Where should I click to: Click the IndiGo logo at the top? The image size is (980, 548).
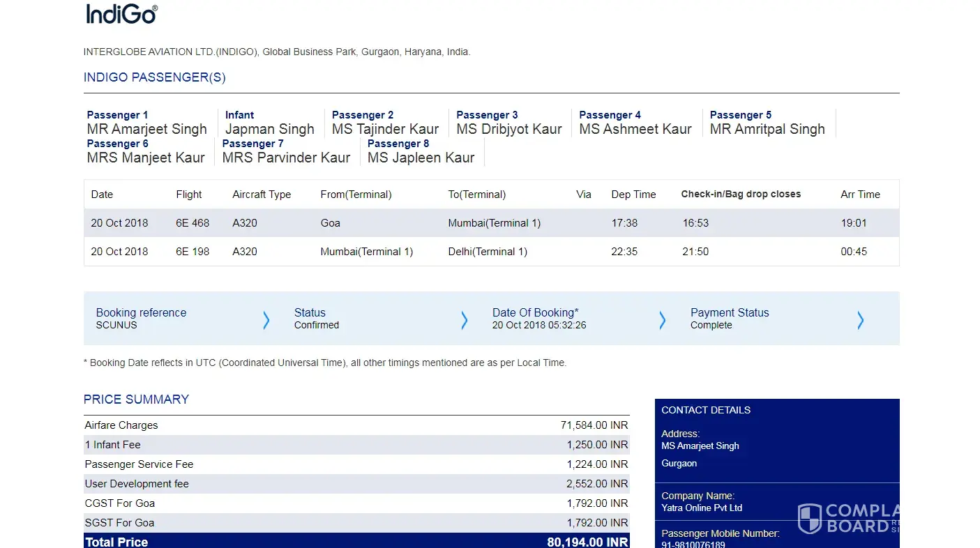122,15
